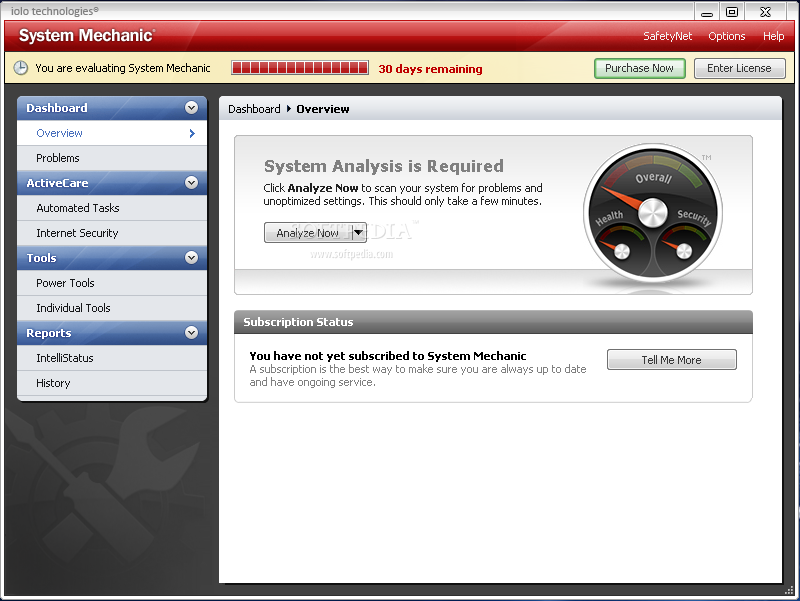Collapse the Reports section
800x601 pixels.
click(191, 333)
